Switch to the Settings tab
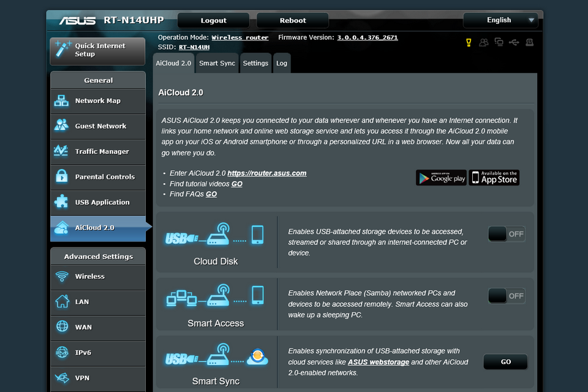This screenshot has height=392, width=588. pos(255,63)
